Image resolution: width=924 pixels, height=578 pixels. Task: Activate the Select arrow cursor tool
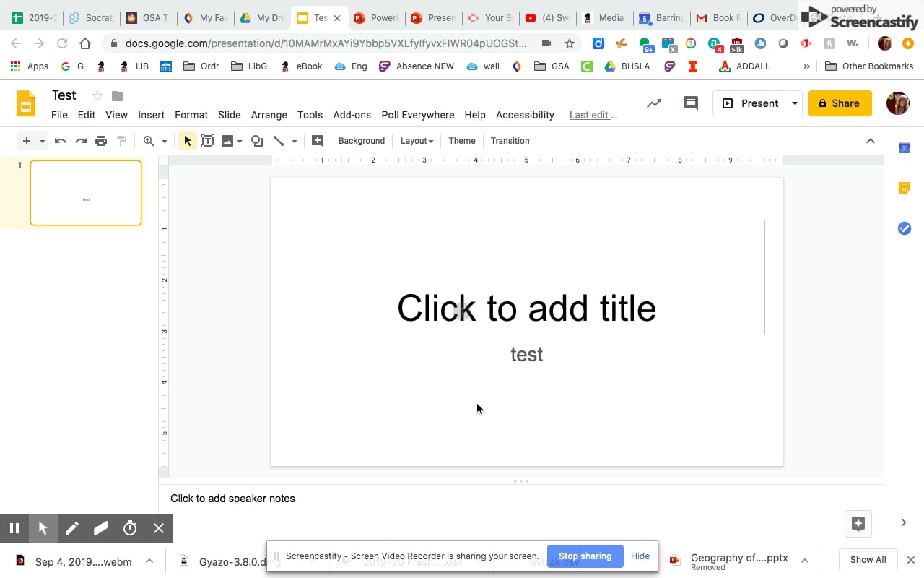tap(188, 141)
